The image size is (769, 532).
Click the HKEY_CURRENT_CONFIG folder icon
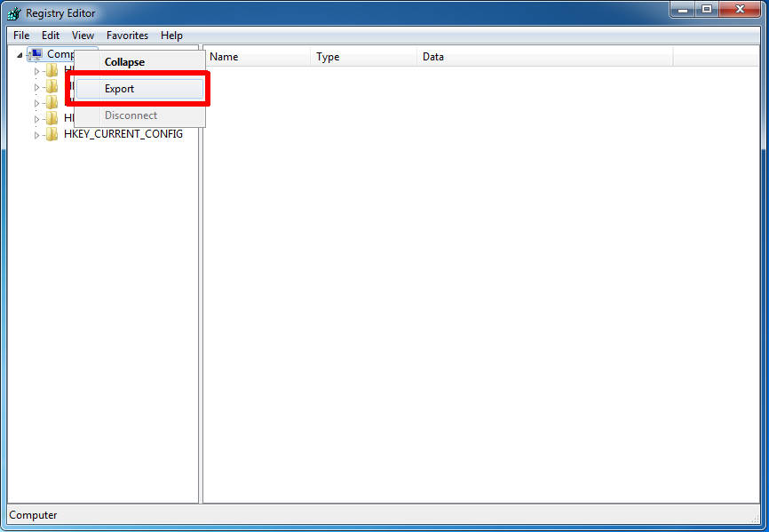click(52, 134)
